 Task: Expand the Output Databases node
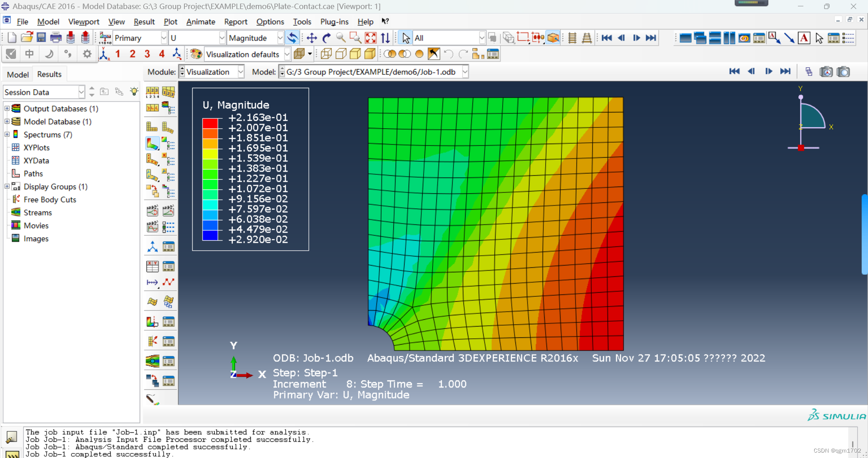click(x=7, y=108)
